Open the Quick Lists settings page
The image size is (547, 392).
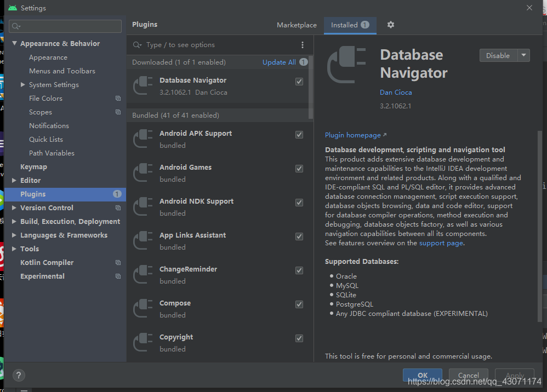tap(46, 140)
